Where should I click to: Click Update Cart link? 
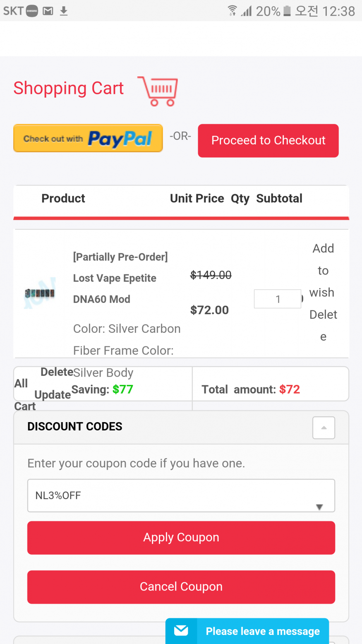53,395
